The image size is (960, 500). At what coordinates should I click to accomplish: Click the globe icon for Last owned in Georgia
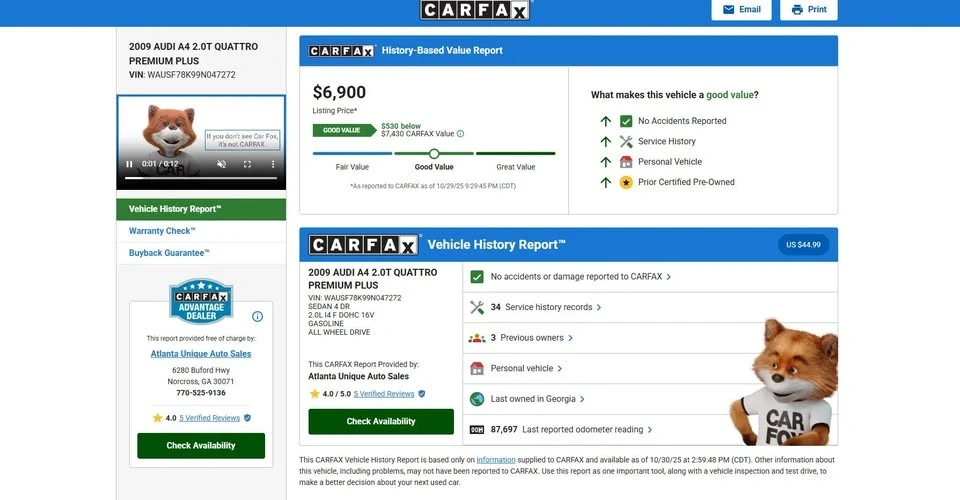coord(477,399)
